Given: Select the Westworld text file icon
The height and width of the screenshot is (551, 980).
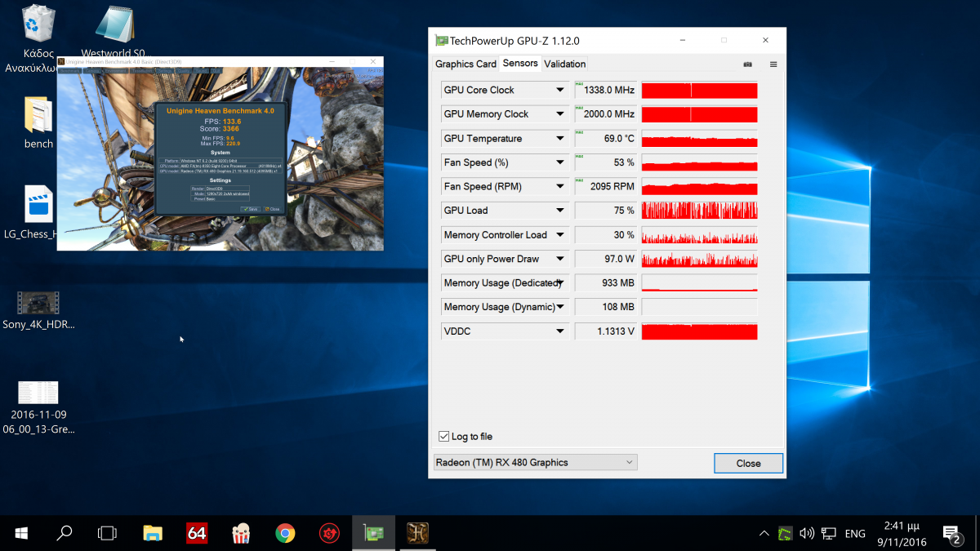Looking at the screenshot, I should pyautogui.click(x=115, y=24).
